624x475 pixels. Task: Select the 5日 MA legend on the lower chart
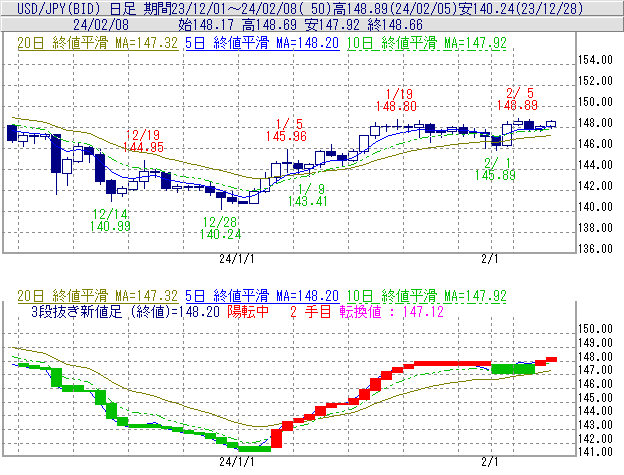click(262, 296)
